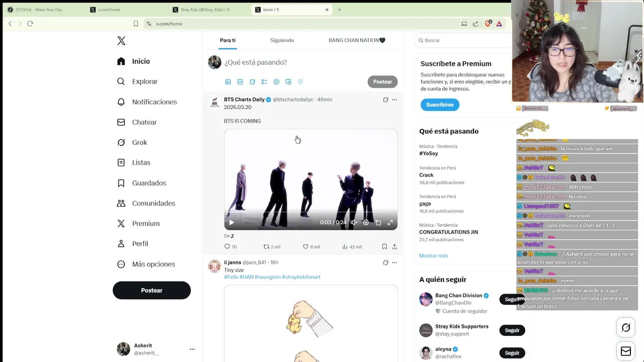
Task: Switch to BANG CHAN NATION tab
Action: click(357, 40)
